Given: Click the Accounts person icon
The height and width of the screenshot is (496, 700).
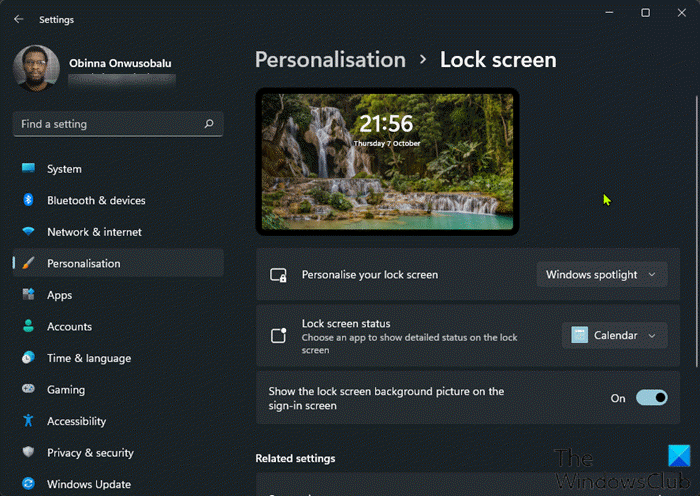Looking at the screenshot, I should pos(29,326).
